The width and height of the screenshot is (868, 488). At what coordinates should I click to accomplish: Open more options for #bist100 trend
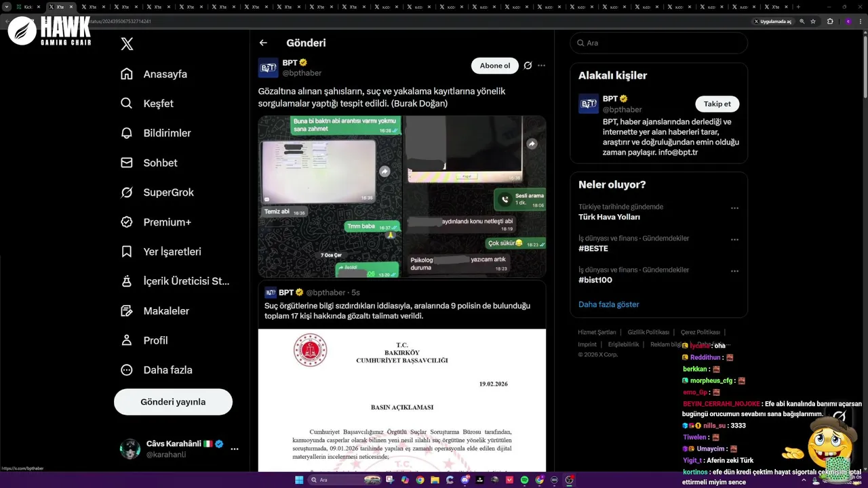coord(734,271)
